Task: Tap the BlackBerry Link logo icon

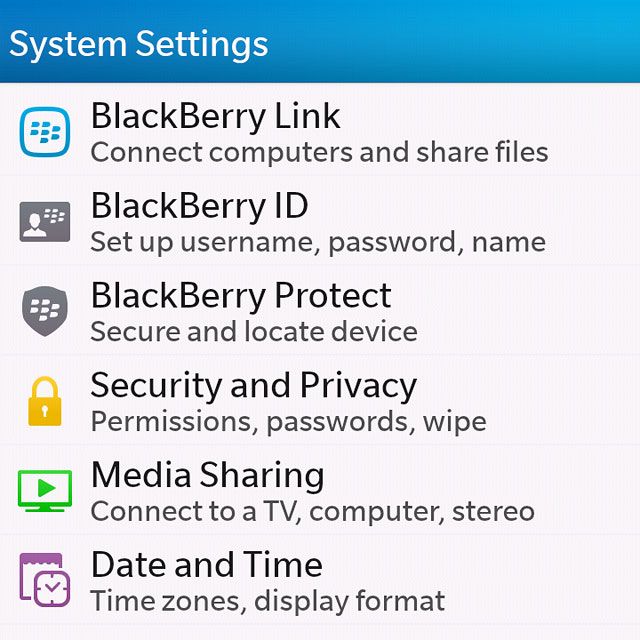Action: coord(45,132)
